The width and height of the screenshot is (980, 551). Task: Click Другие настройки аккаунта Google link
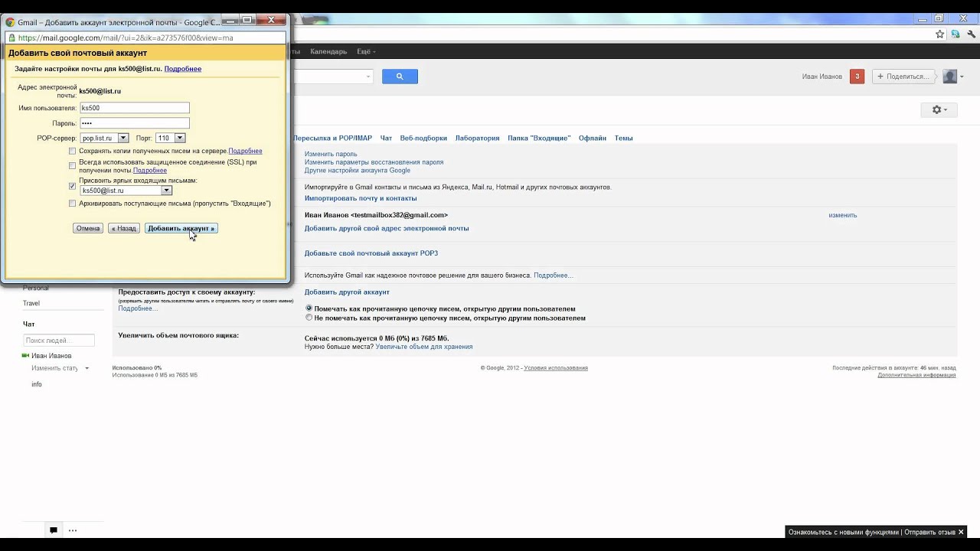(x=358, y=171)
